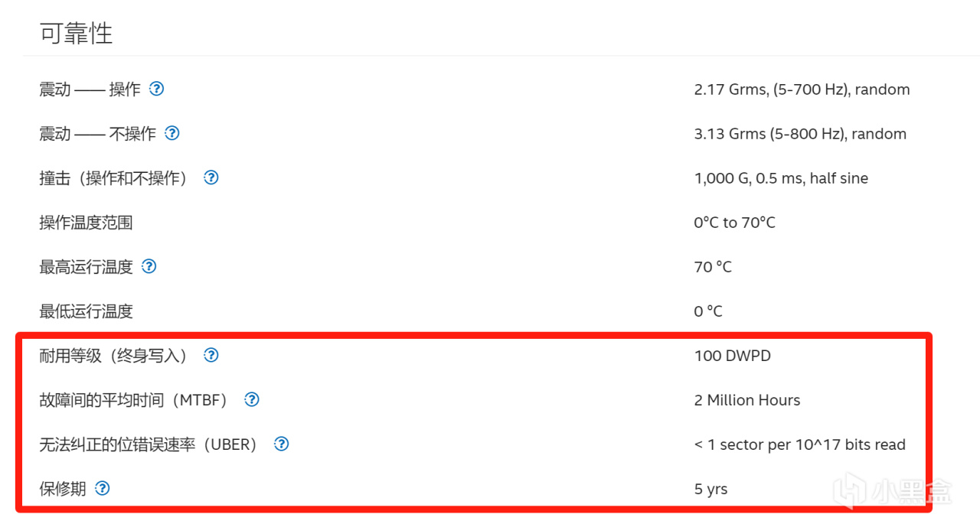Click help icon next to 保修期

[103, 488]
